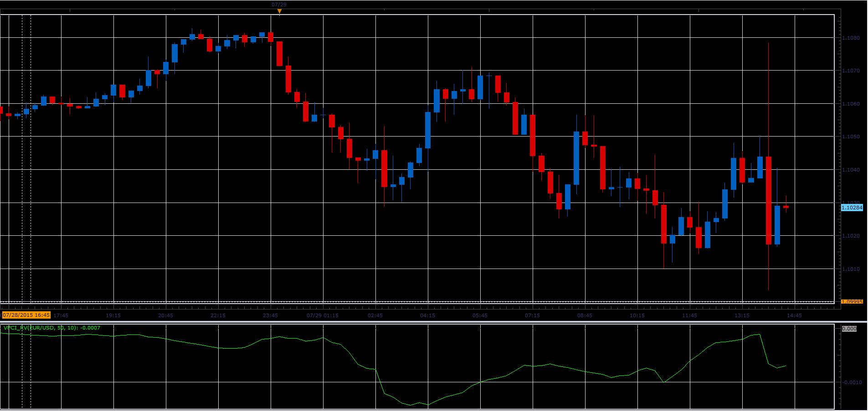This screenshot has width=868, height=411.
Task: Click the 1.1070 price axis label
Action: pos(851,71)
